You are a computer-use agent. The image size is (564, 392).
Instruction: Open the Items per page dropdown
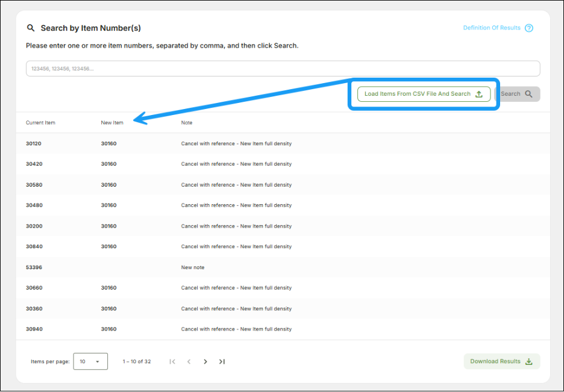90,362
